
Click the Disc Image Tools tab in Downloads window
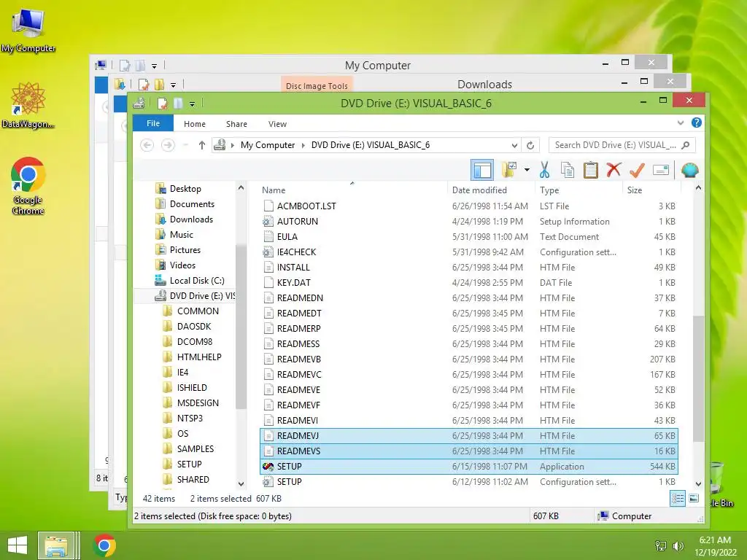pyautogui.click(x=317, y=85)
